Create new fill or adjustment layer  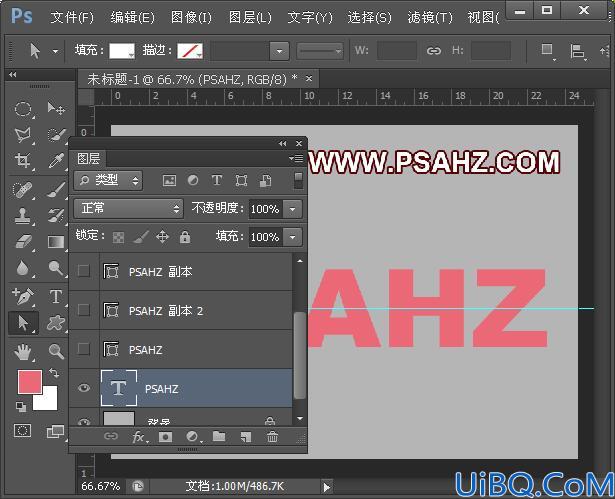click(x=193, y=437)
